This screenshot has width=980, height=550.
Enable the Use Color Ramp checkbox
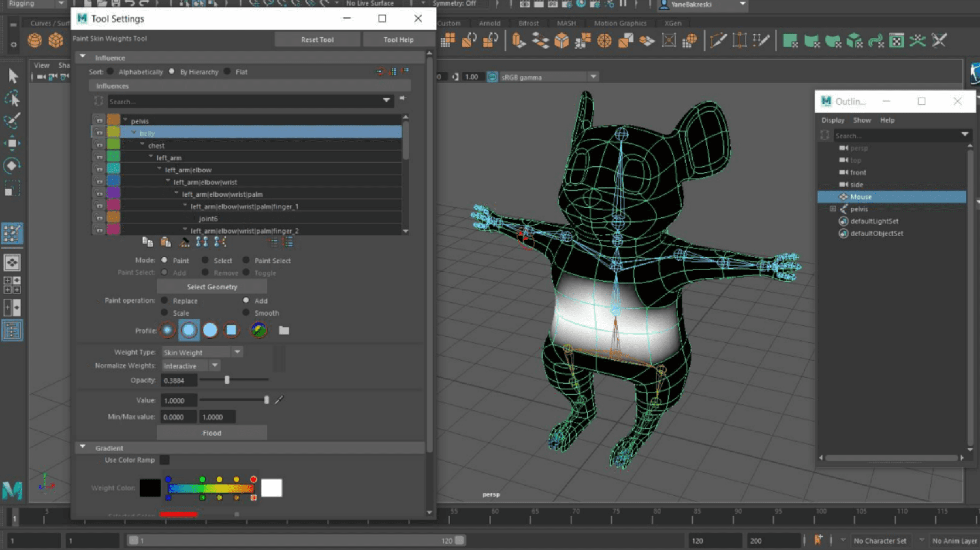[x=164, y=460]
